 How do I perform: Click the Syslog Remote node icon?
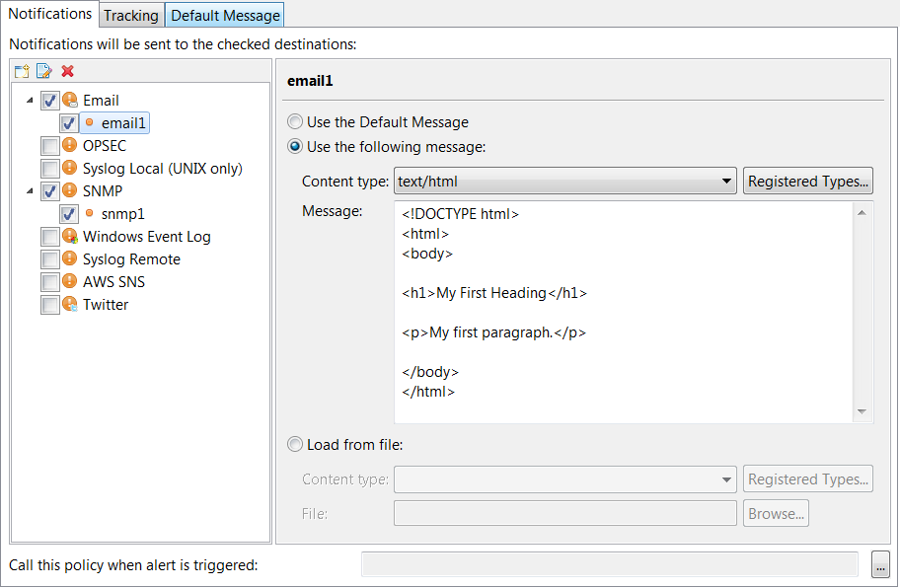[69, 258]
